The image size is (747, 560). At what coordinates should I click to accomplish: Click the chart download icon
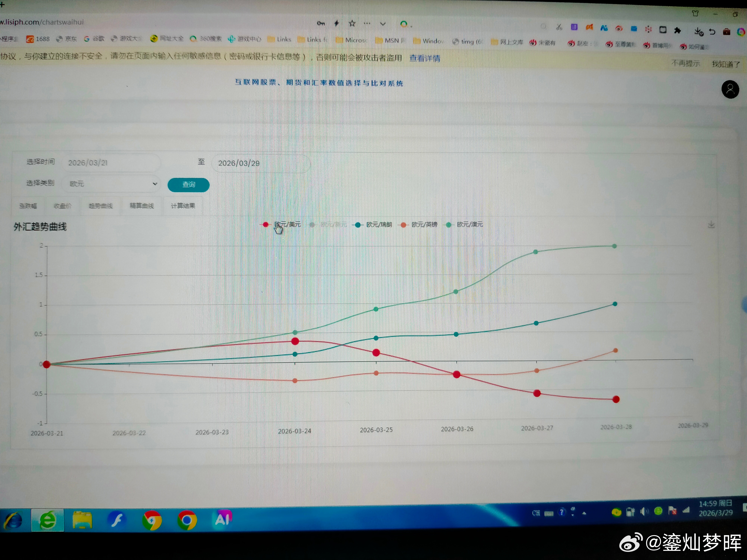(711, 225)
